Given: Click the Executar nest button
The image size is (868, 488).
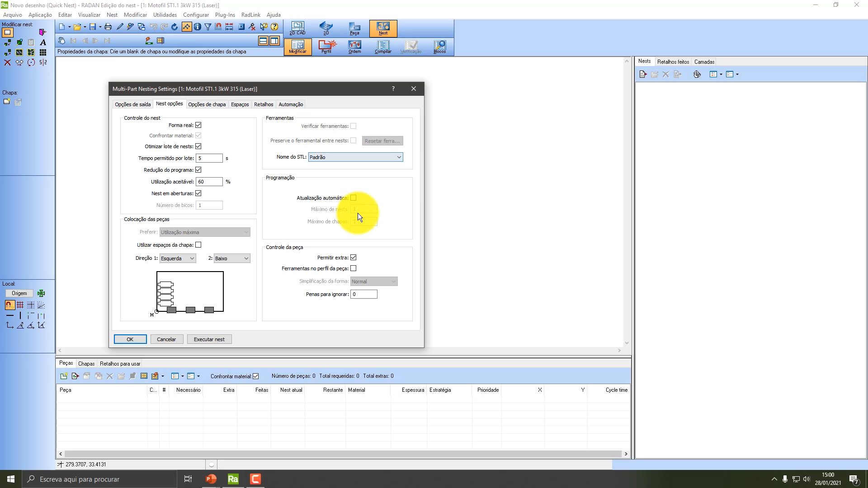Looking at the screenshot, I should coord(209,339).
